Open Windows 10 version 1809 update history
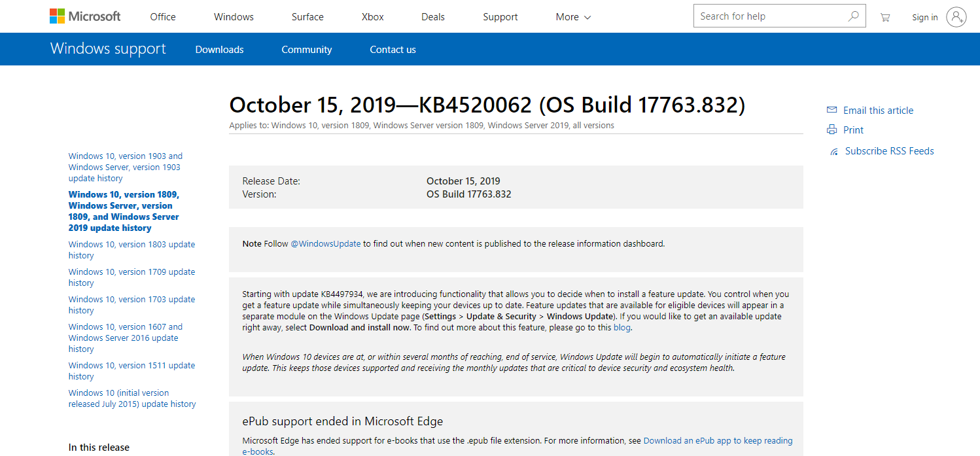 pyautogui.click(x=124, y=211)
